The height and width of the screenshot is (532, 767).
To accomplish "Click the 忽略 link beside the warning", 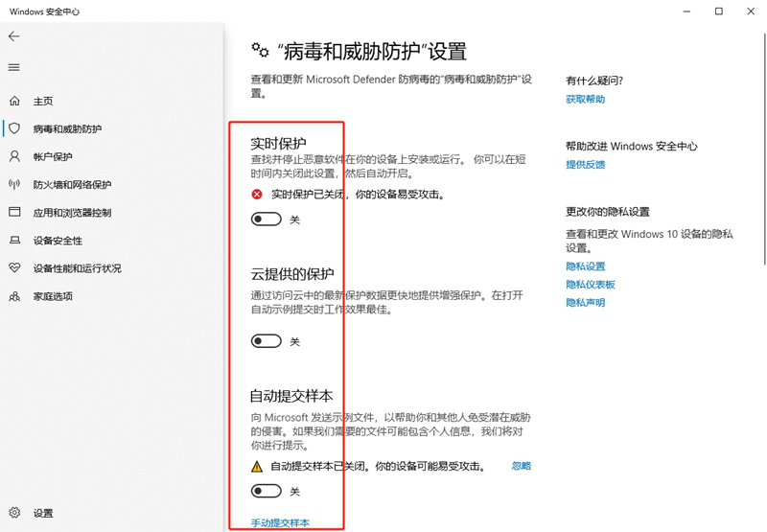I will [522, 466].
